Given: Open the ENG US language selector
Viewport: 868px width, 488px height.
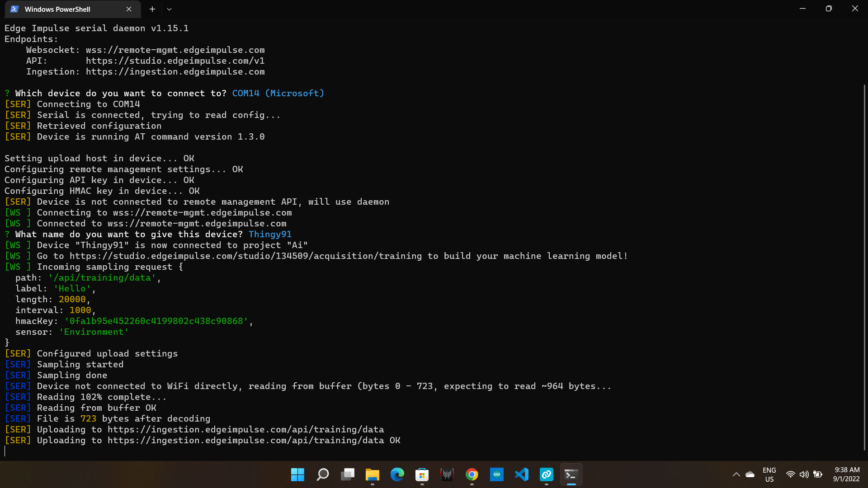Looking at the screenshot, I should [769, 474].
